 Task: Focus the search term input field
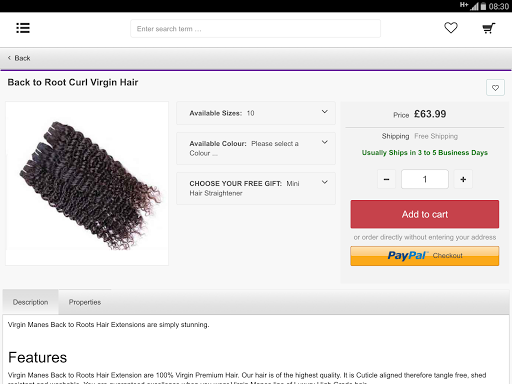[x=255, y=29]
